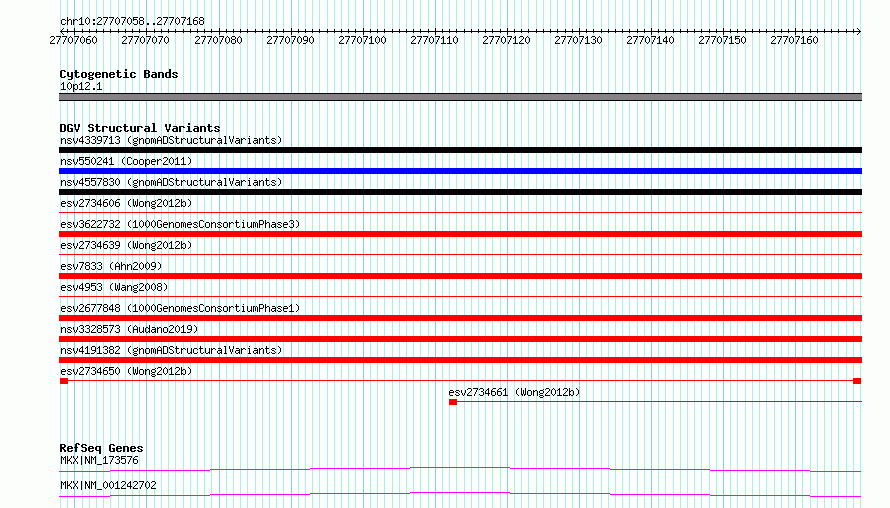This screenshot has width=890, height=508.
Task: Click the magenta intron line of MKX|NM_001242702
Action: (460, 494)
